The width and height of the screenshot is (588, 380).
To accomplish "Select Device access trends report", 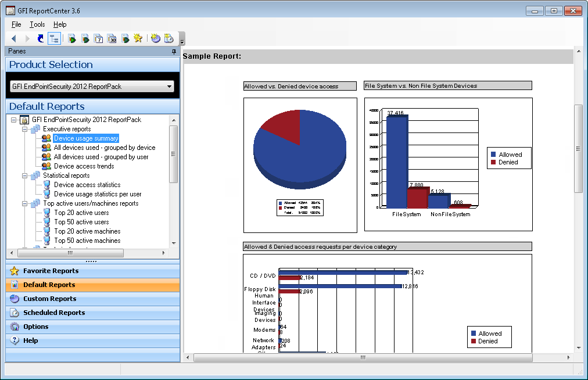I will [x=84, y=166].
